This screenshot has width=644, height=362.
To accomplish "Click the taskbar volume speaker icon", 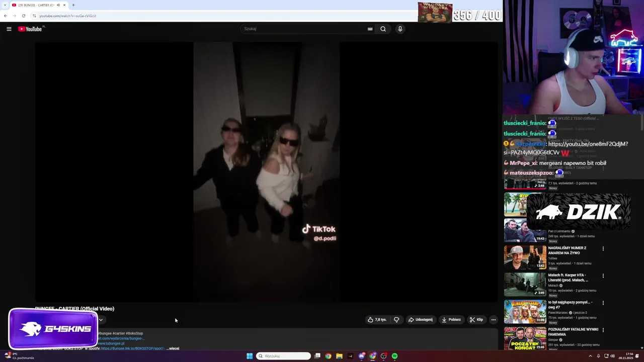I will (612, 356).
